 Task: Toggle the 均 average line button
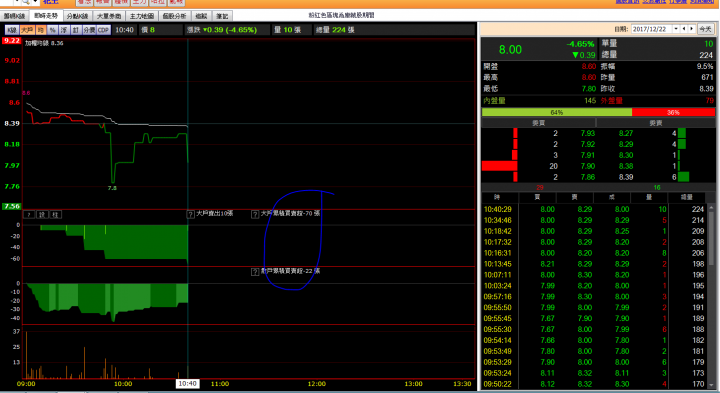pos(41,30)
